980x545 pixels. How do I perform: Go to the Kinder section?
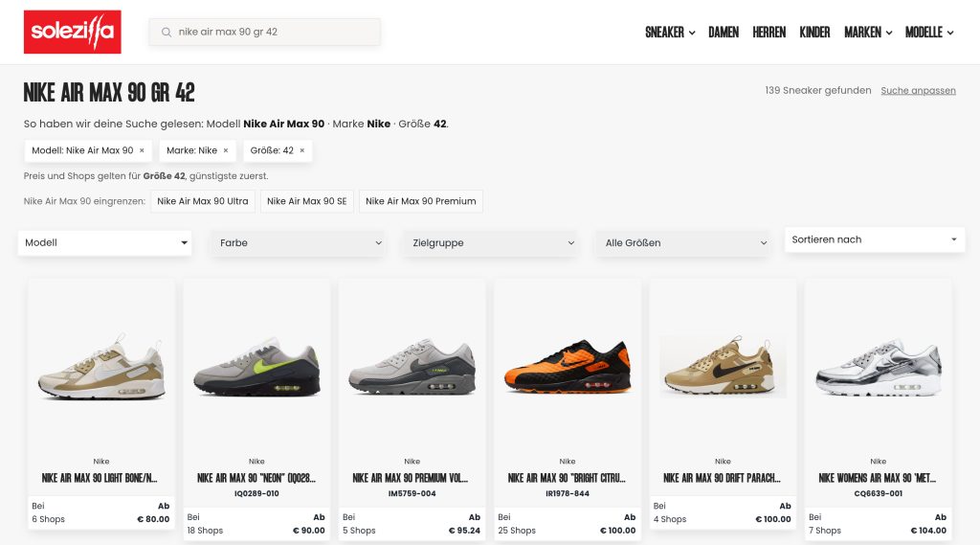pos(814,32)
